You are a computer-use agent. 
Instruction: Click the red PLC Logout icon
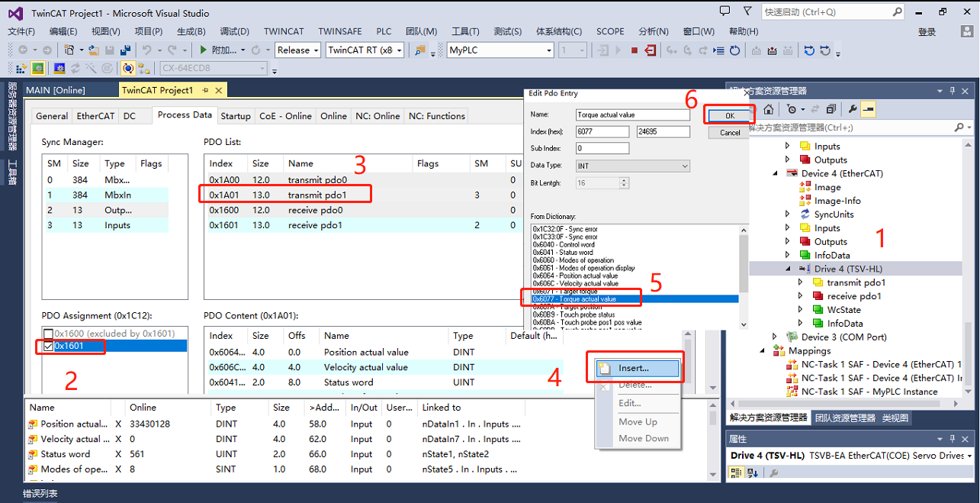tap(650, 50)
